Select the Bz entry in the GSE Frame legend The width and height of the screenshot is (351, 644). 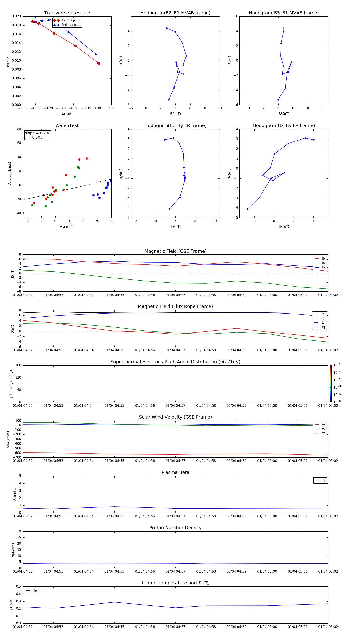(320, 267)
